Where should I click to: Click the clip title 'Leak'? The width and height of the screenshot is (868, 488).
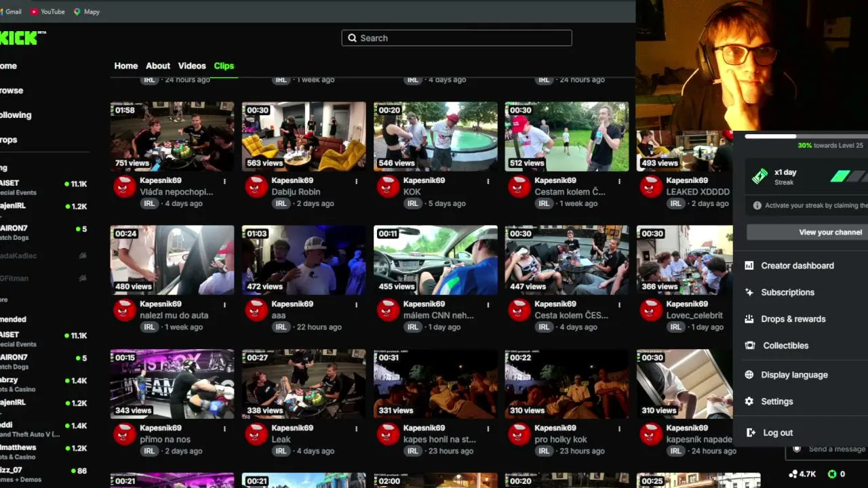pos(281,439)
